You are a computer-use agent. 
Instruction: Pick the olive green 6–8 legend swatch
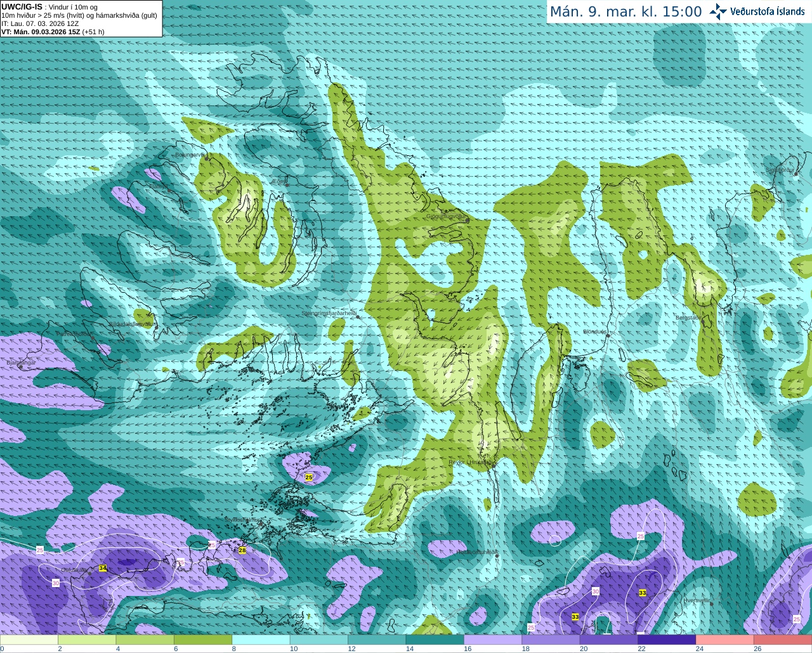[x=203, y=640]
